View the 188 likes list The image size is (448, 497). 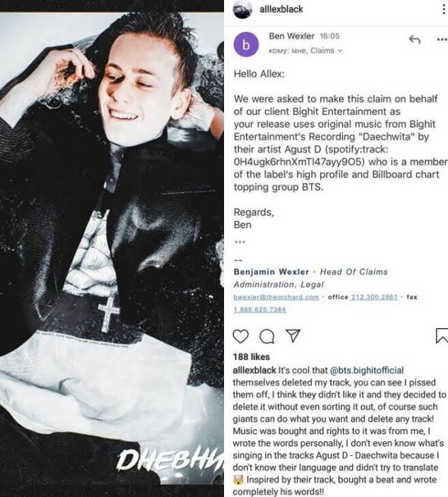click(251, 357)
